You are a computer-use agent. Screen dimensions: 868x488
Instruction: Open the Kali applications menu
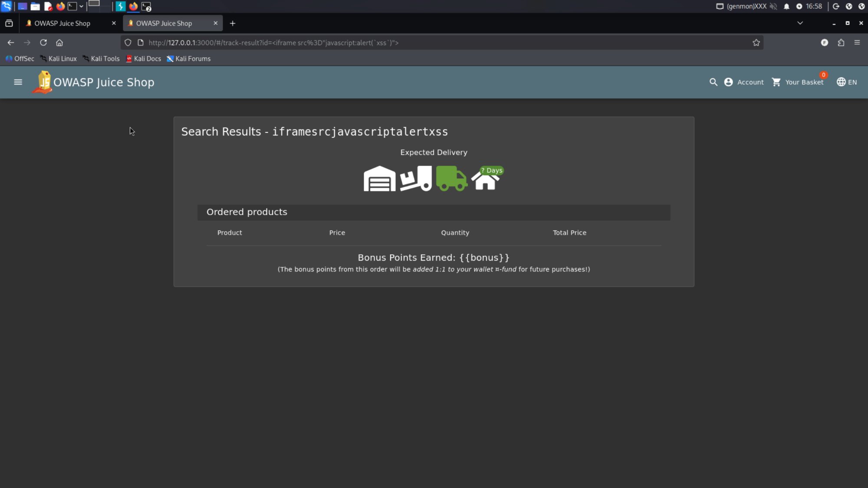[x=6, y=6]
